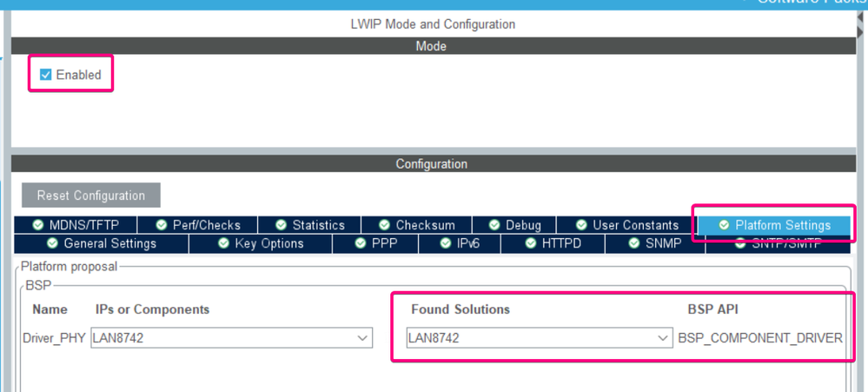Go to the Perf/Checks tab
Viewport: 868px width, 392px height.
pyautogui.click(x=197, y=225)
